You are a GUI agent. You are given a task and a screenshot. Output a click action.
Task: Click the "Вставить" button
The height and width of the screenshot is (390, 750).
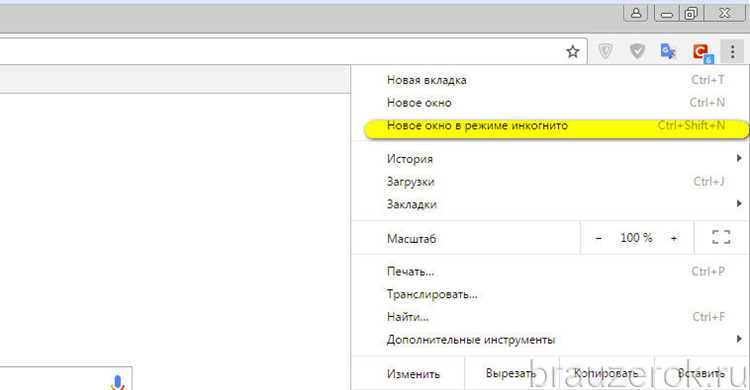pyautogui.click(x=701, y=373)
